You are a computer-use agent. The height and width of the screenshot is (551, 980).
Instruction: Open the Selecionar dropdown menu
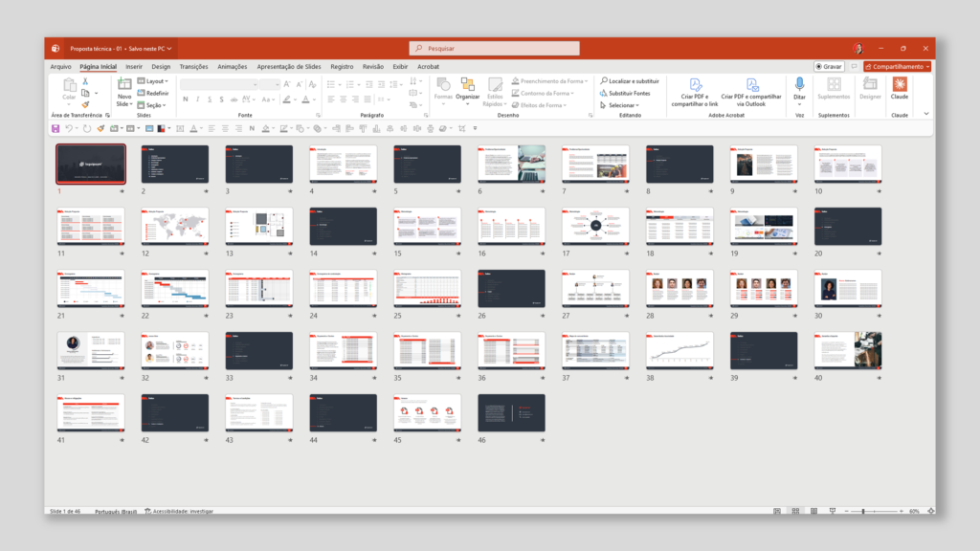coord(622,105)
